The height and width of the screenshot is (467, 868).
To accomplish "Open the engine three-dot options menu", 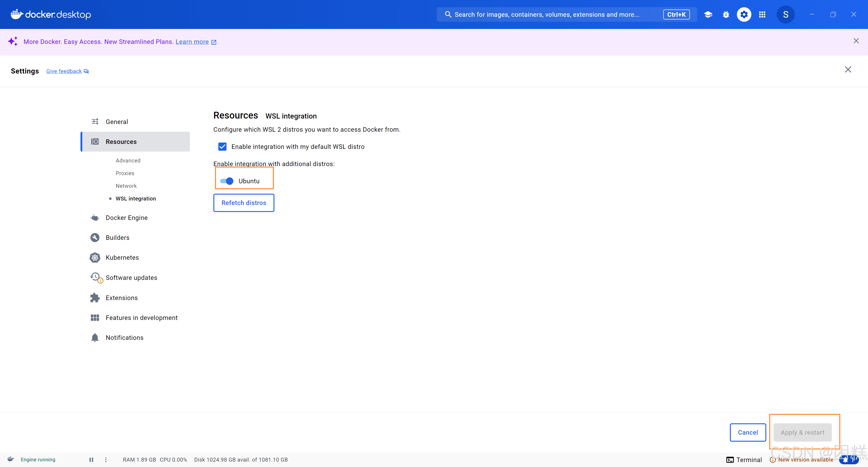I will pos(106,460).
